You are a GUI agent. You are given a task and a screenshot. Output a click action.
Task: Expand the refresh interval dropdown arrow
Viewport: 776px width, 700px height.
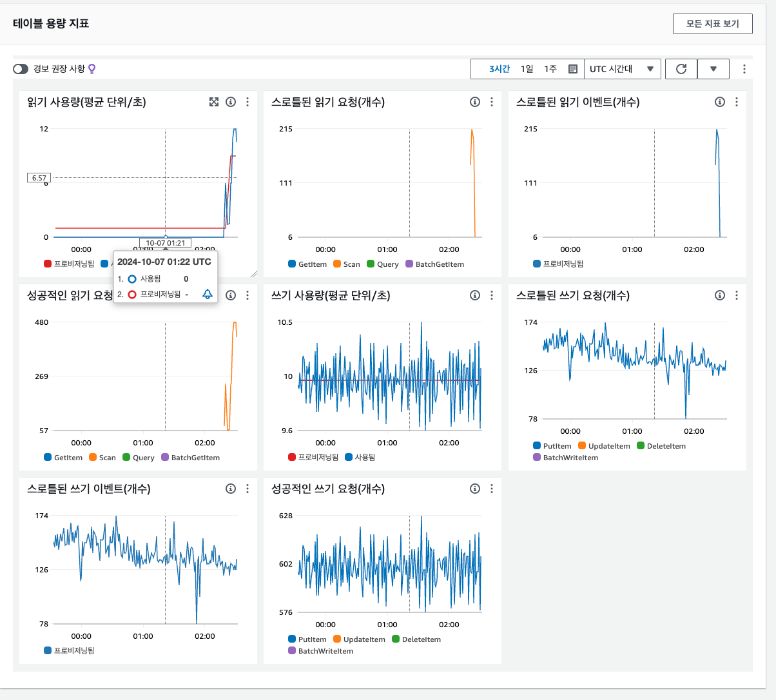click(713, 69)
